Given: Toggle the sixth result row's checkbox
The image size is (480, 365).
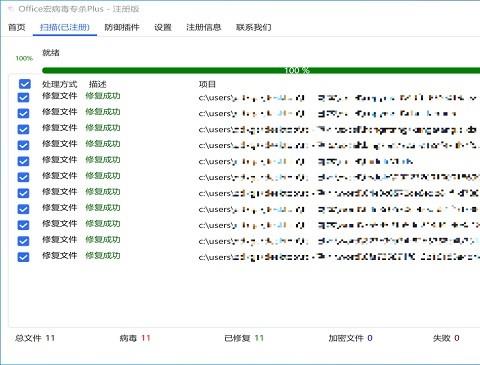Looking at the screenshot, I should tap(23, 177).
